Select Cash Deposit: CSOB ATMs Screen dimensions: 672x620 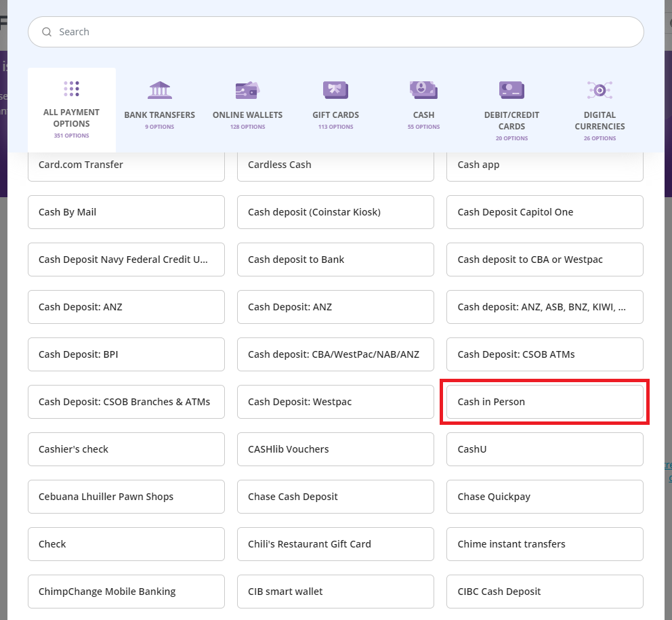545,354
